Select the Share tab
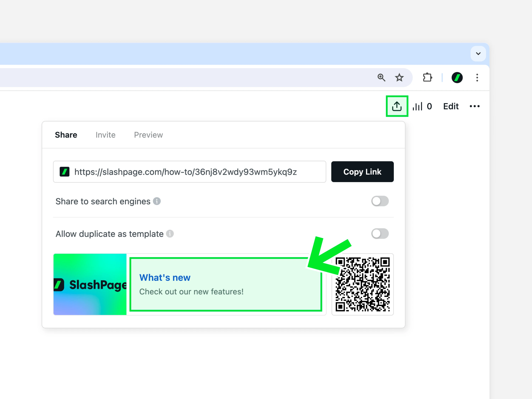The height and width of the screenshot is (399, 532). 66,135
